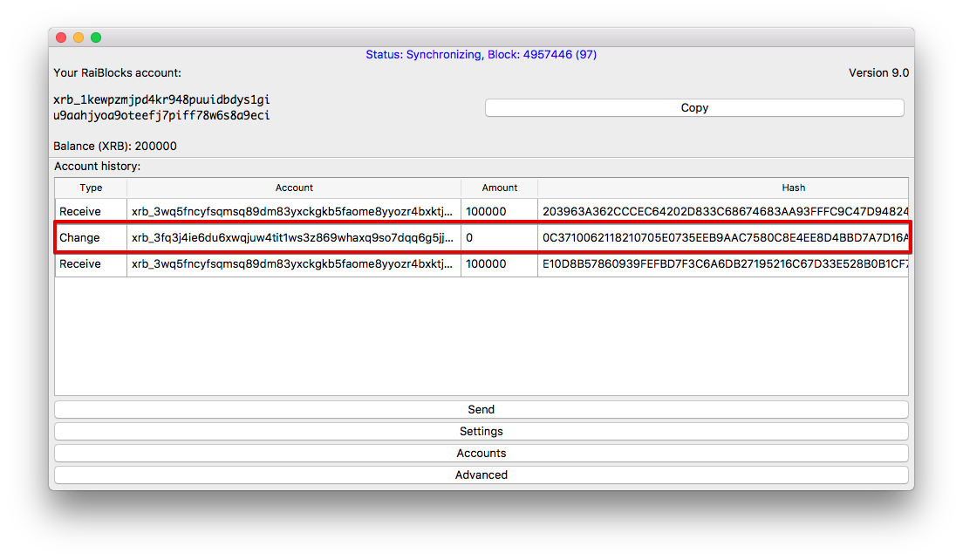Select the Receive cell in the last history row

point(91,264)
